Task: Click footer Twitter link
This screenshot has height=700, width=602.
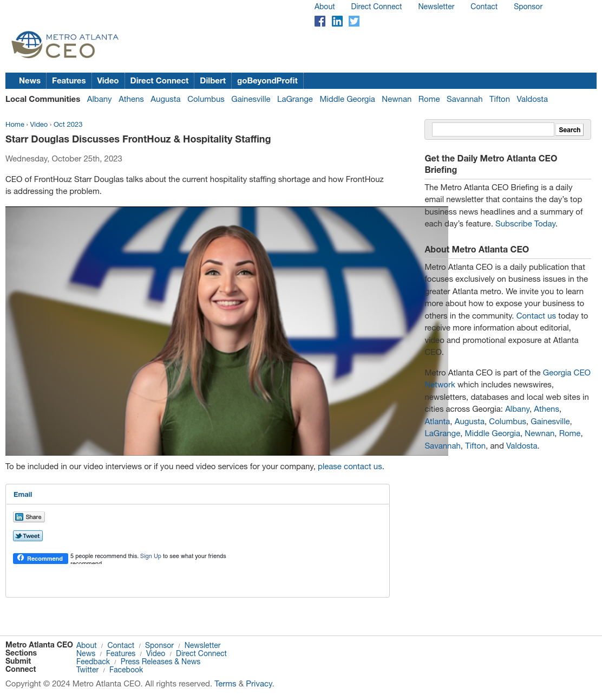Action: pyautogui.click(x=88, y=670)
